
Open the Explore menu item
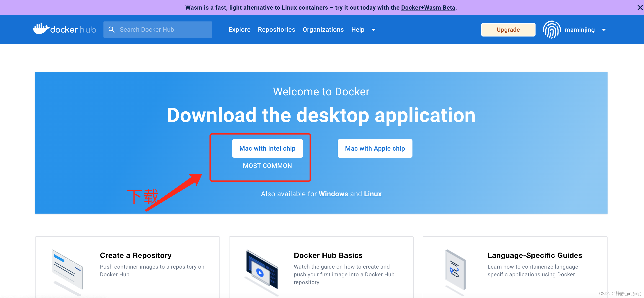click(239, 30)
